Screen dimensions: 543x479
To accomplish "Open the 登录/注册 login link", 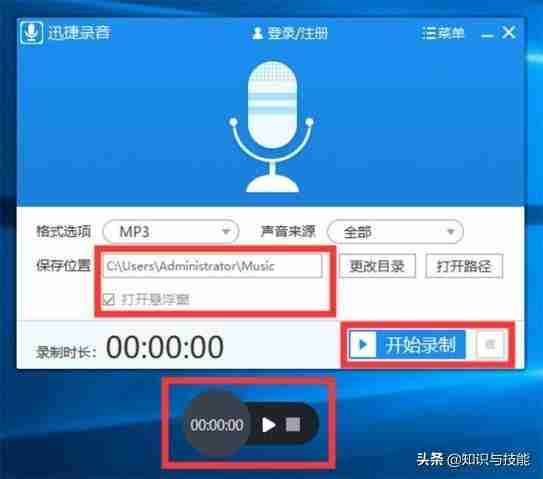I will pos(297,33).
